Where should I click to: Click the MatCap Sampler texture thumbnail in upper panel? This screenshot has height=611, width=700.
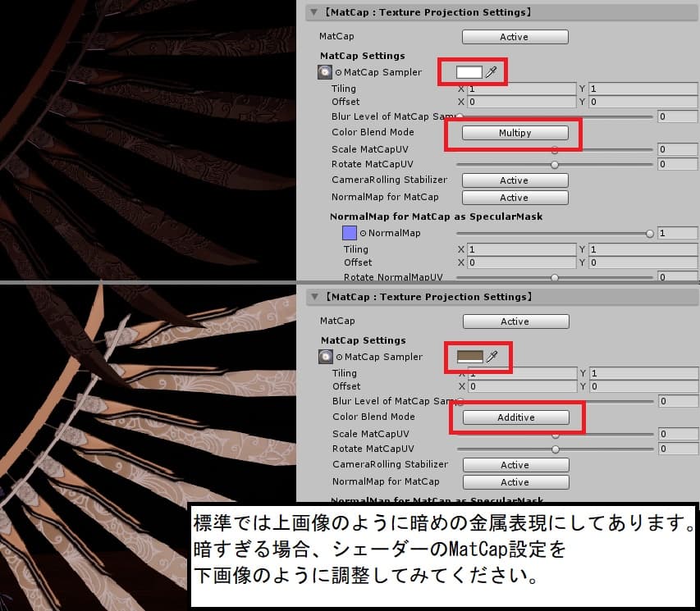point(324,72)
